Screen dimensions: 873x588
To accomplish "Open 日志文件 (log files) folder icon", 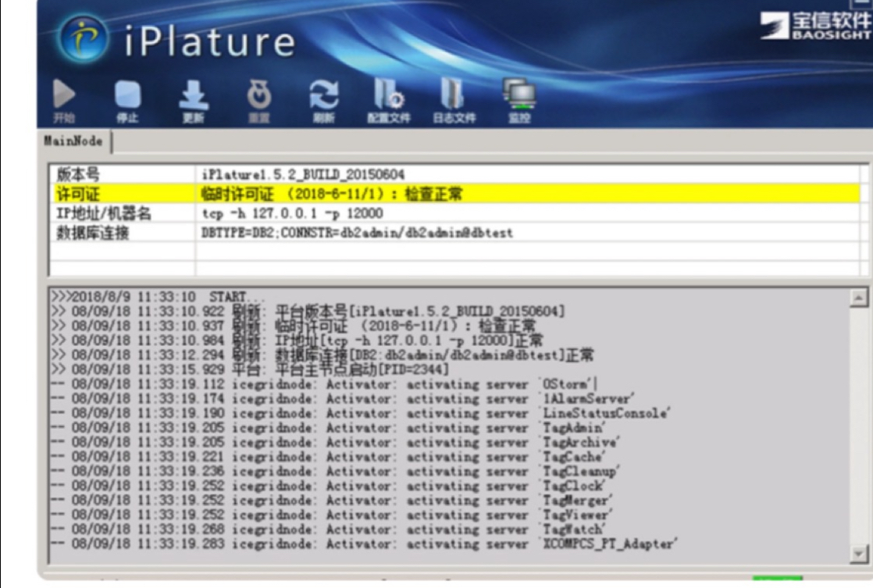I will pos(453,94).
